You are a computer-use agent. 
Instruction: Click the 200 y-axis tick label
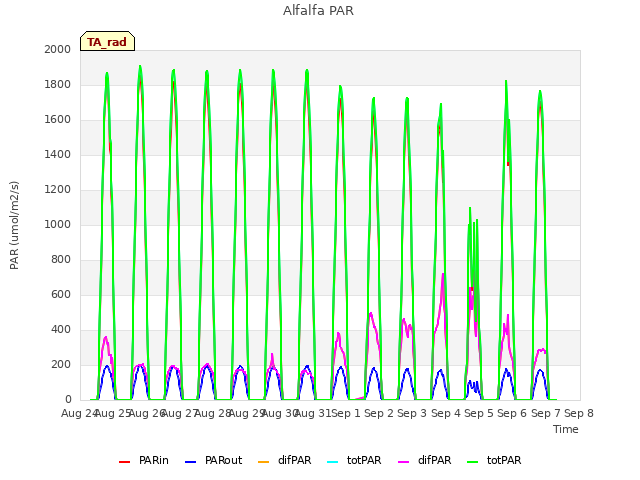tap(61, 364)
